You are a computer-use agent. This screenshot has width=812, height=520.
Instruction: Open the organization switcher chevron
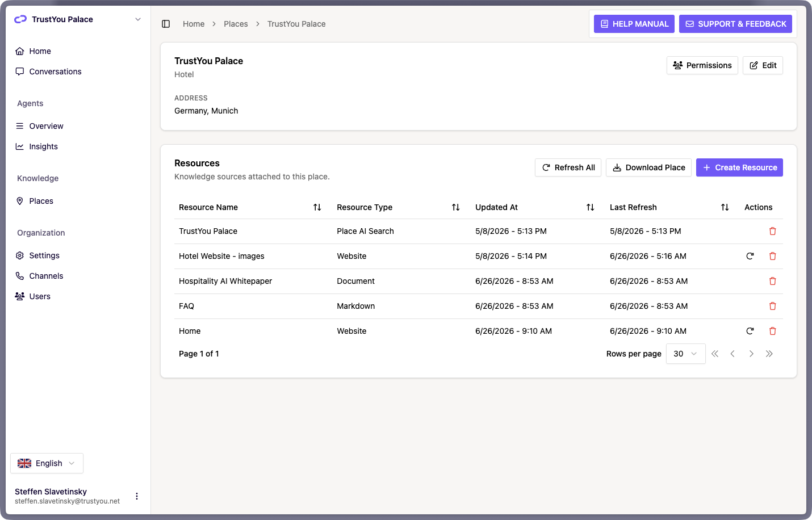pos(138,19)
